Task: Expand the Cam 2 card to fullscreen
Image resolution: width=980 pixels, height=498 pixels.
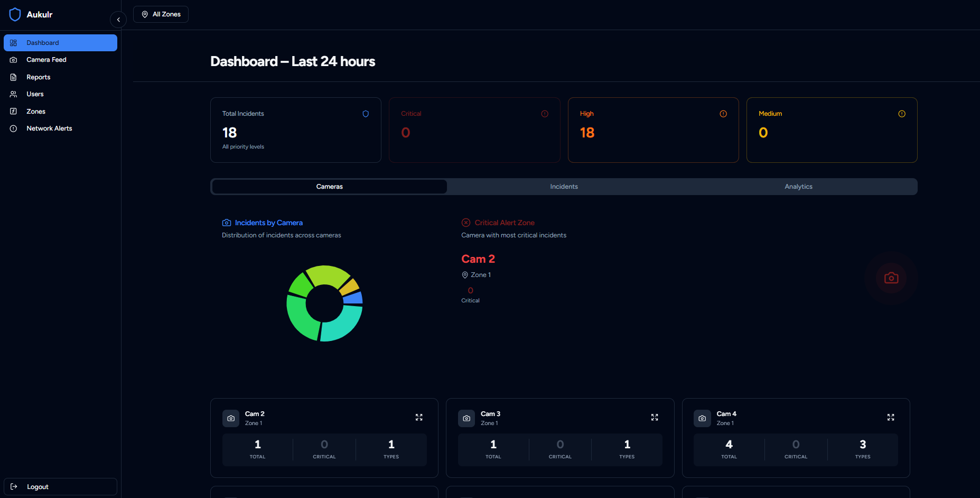Action: point(419,418)
